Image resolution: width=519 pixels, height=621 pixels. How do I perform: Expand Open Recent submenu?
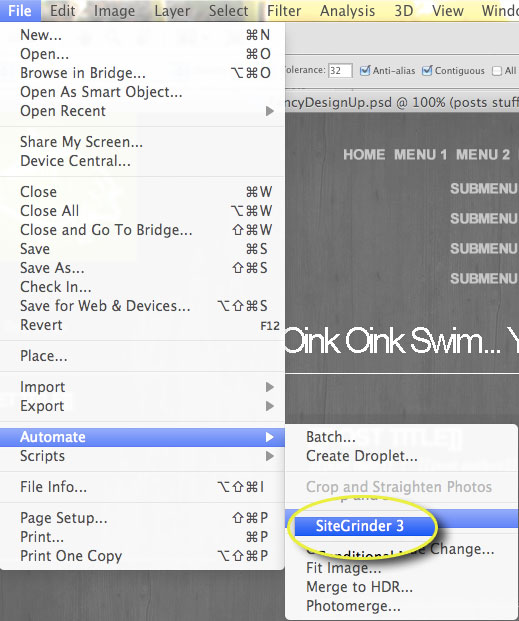coord(142,111)
